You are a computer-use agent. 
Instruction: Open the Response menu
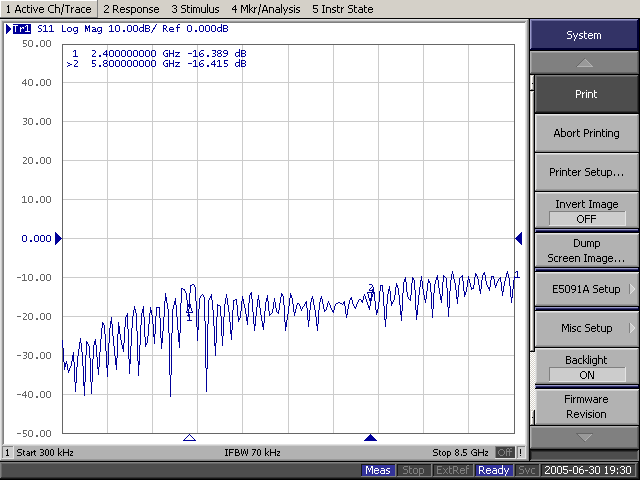point(131,9)
